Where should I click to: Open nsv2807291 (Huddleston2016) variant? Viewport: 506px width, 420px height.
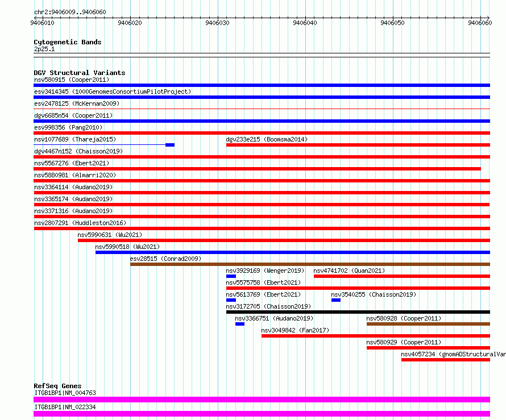pyautogui.click(x=80, y=223)
